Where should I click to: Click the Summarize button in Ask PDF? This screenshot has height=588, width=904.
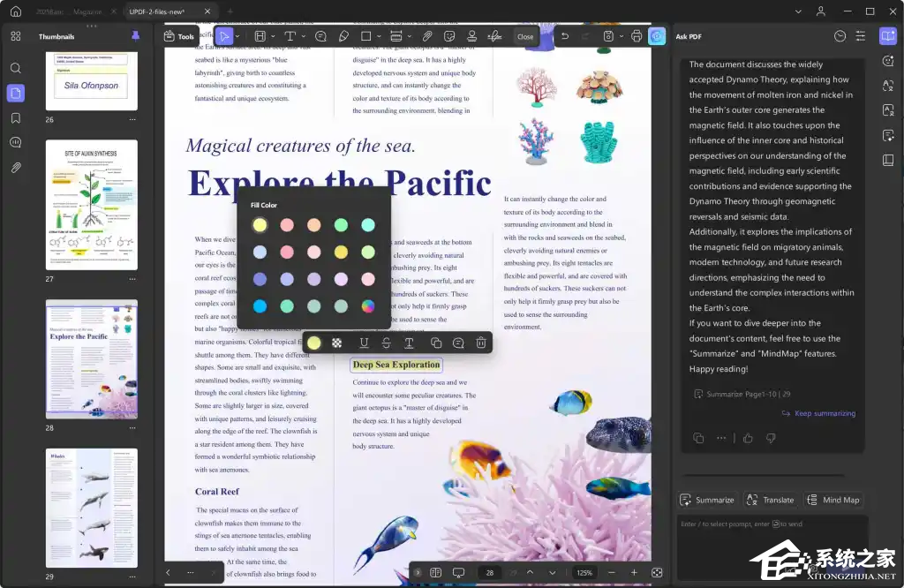pyautogui.click(x=707, y=500)
